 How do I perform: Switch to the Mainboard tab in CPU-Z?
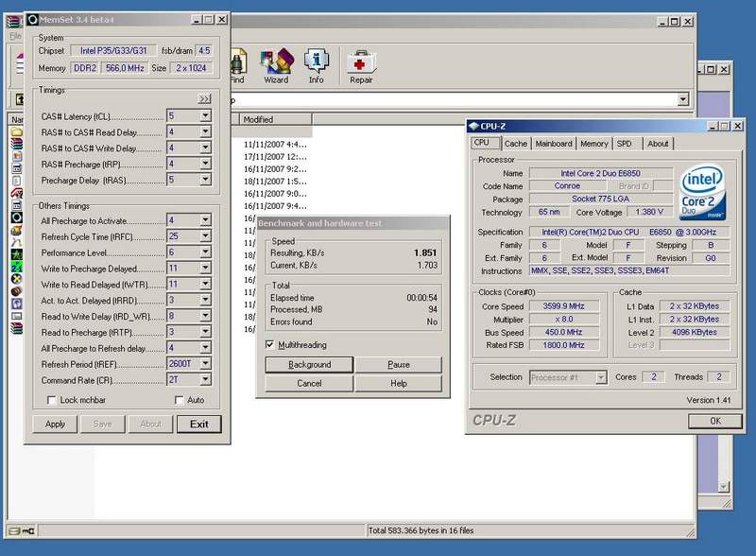[x=554, y=144]
